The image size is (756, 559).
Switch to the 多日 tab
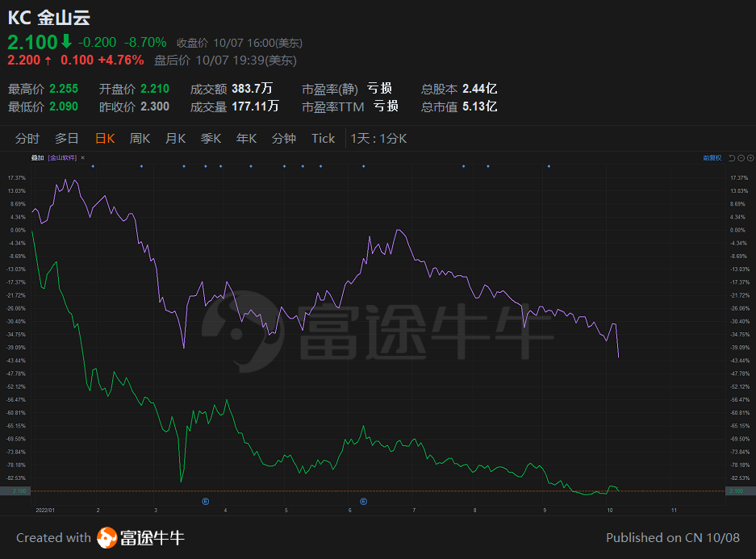point(66,139)
